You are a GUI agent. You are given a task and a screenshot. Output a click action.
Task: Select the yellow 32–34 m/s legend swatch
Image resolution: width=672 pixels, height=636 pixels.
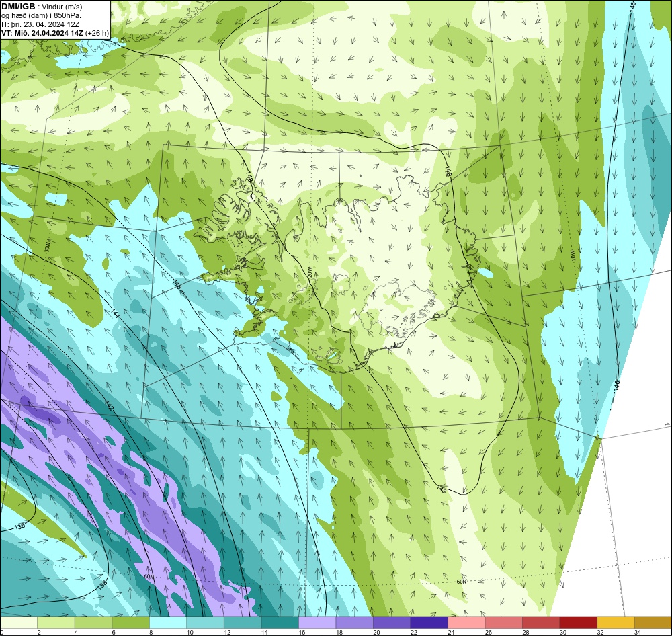click(616, 623)
